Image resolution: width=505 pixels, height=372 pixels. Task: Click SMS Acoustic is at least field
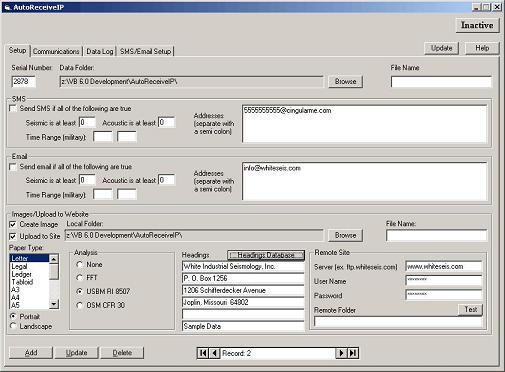[x=166, y=122]
